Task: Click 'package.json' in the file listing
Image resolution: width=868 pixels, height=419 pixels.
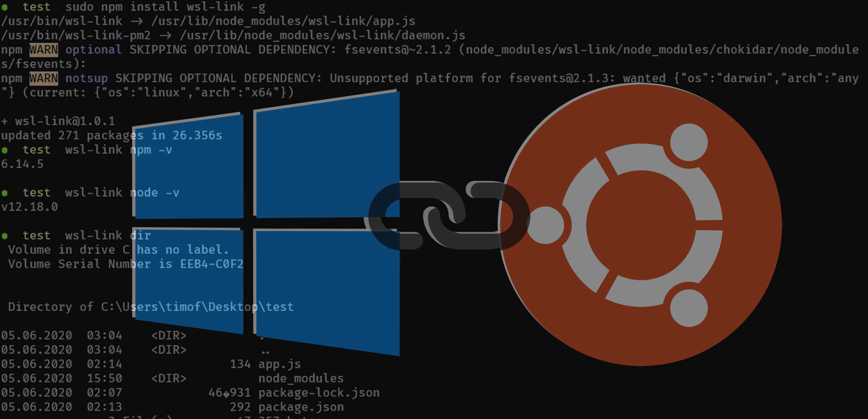Action: [301, 407]
